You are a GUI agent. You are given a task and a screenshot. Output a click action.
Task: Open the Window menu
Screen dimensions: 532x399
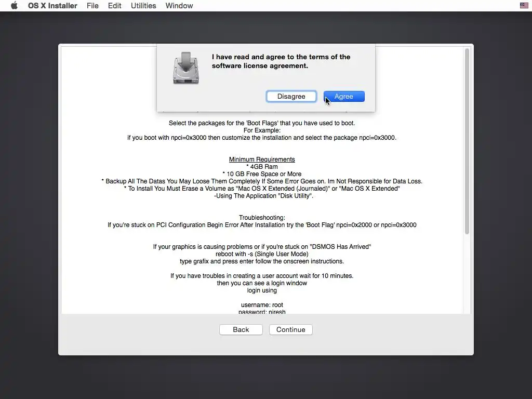tap(179, 6)
